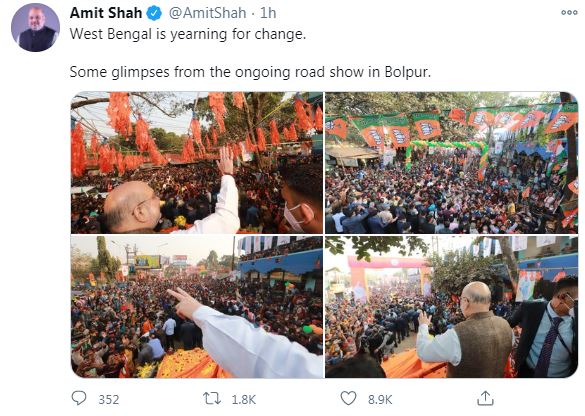This screenshot has height=416, width=585.
Task: Click the 8.9K likes count
Action: coord(380,400)
